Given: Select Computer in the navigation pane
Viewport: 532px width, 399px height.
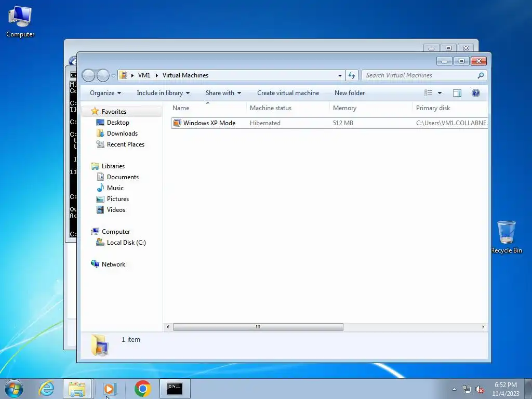Looking at the screenshot, I should point(116,231).
